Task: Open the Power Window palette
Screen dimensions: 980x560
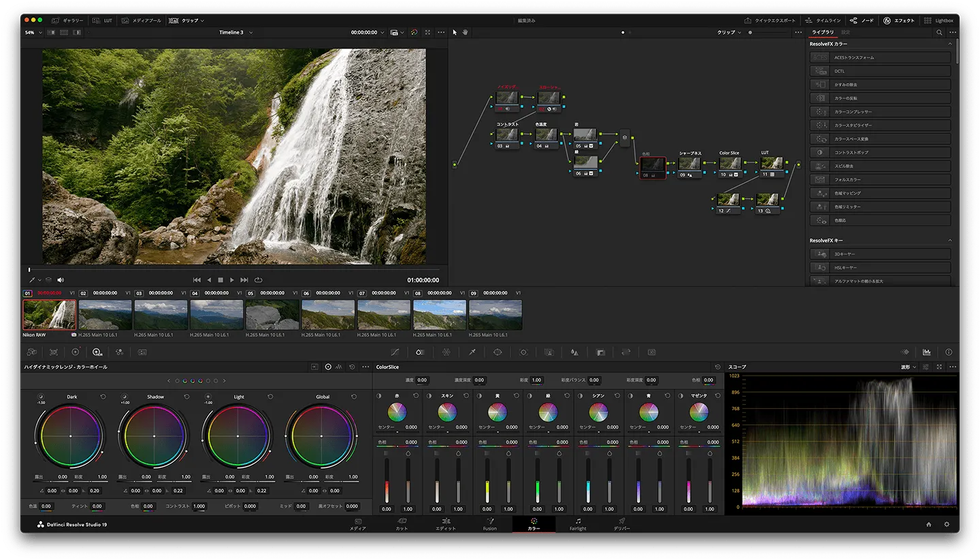Action: pos(497,352)
